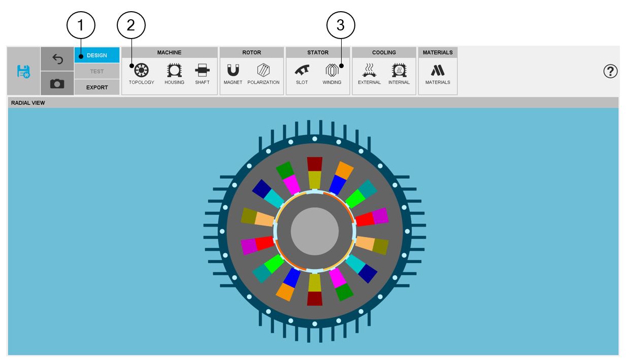This screenshot has width=630, height=364.
Task: Open External cooling settings
Action: pyautogui.click(x=369, y=72)
